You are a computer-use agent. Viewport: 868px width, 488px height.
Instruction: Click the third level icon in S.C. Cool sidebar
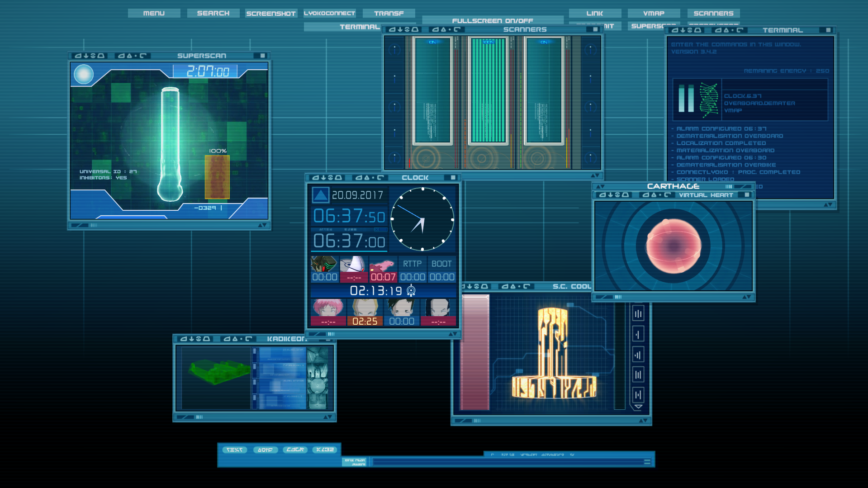point(638,355)
